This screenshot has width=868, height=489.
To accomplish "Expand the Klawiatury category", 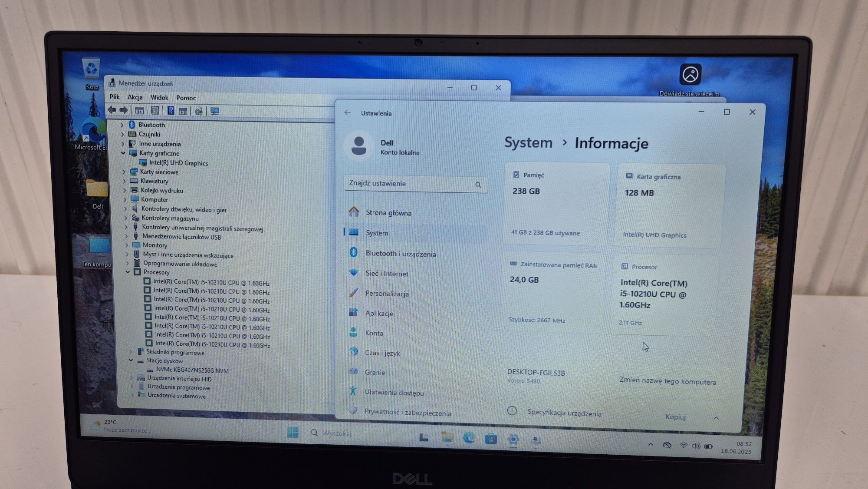I will tap(124, 181).
